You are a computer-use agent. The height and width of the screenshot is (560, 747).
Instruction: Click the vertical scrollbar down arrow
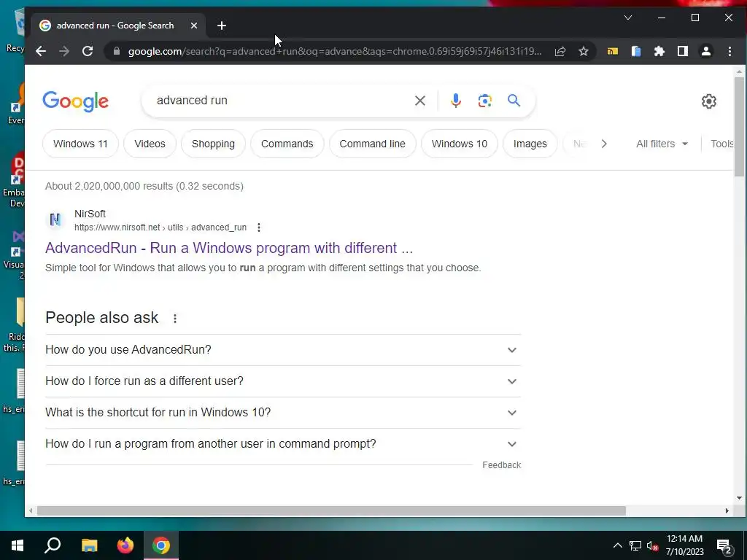click(739, 498)
